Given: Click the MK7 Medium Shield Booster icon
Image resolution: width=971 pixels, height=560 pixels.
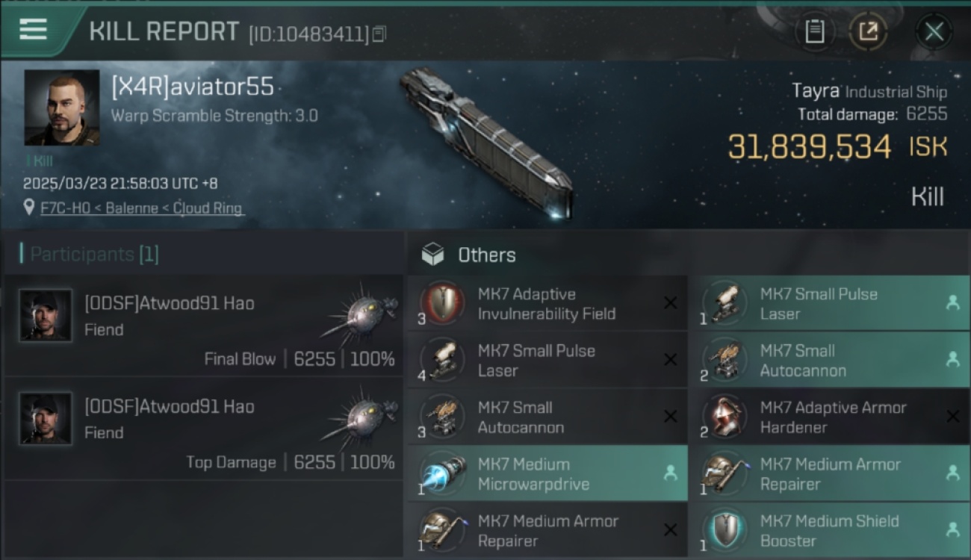Looking at the screenshot, I should coord(724,530).
